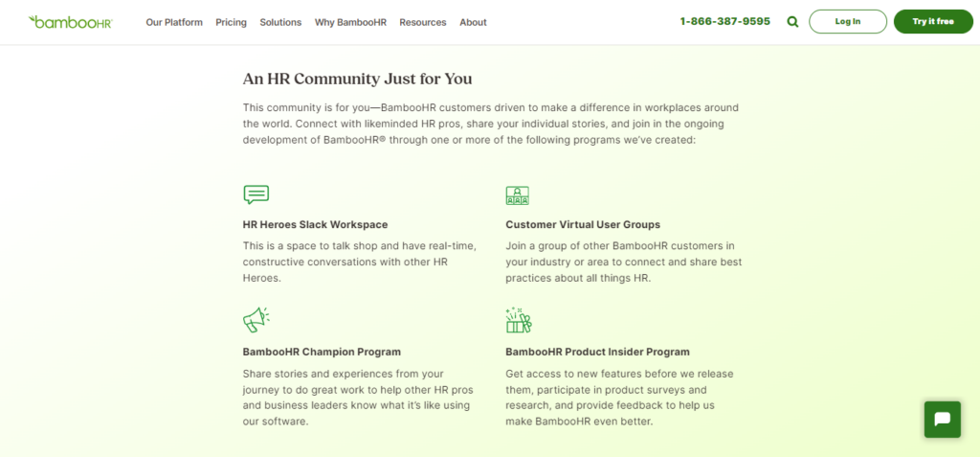
Task: Click the paragraph starting 'This community is for you'
Action: 491,124
